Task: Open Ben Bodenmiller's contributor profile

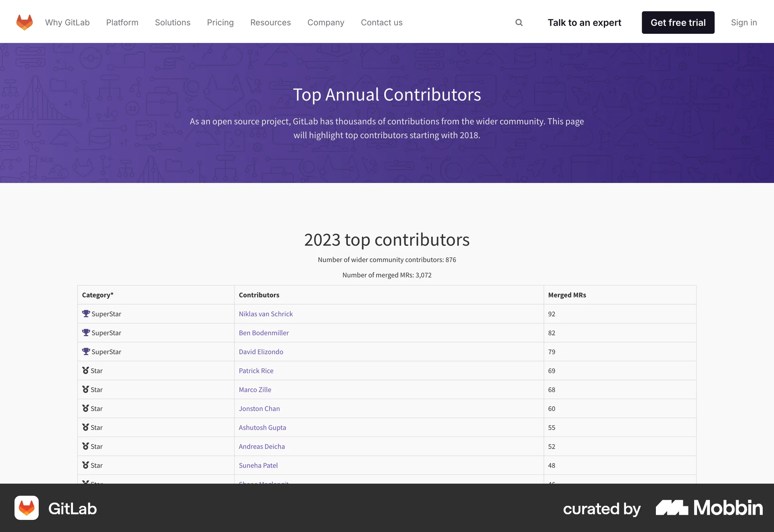Action: click(264, 332)
